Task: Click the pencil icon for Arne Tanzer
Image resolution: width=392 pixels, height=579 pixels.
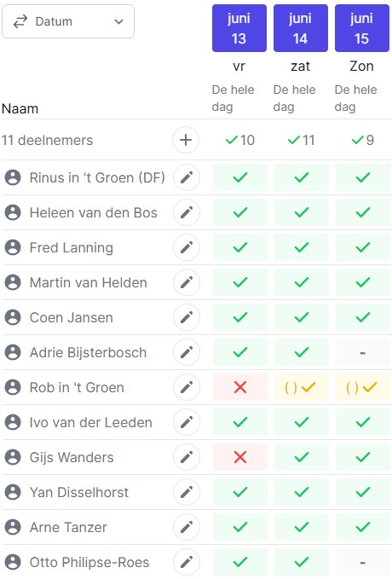Action: (187, 527)
